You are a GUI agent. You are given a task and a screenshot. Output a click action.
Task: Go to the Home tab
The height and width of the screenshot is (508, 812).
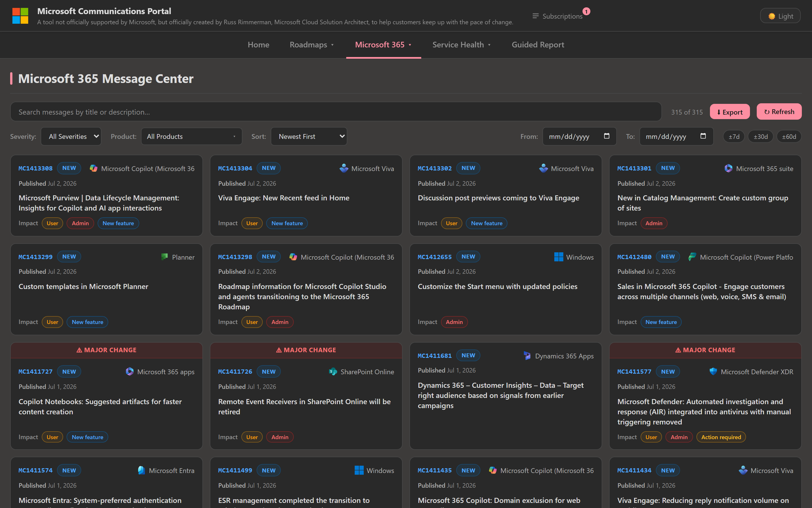pyautogui.click(x=258, y=45)
